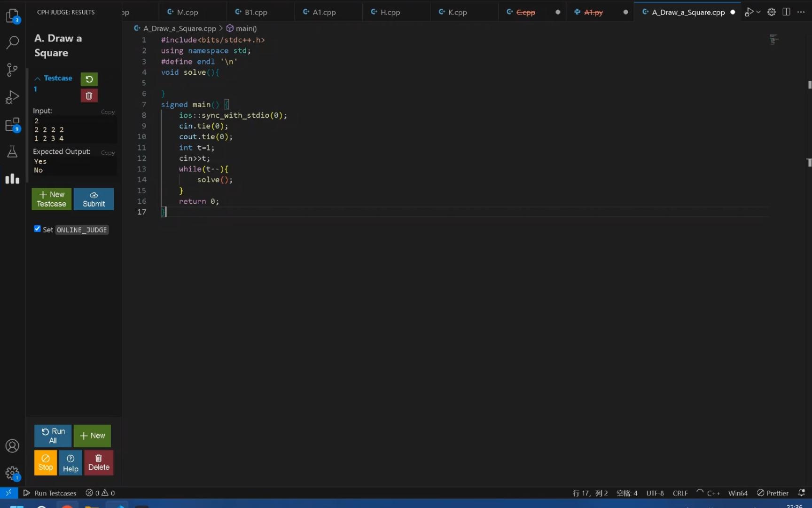Viewport: 812px width, 508px height.
Task: Open the Explorer view in activity bar
Action: 13,16
